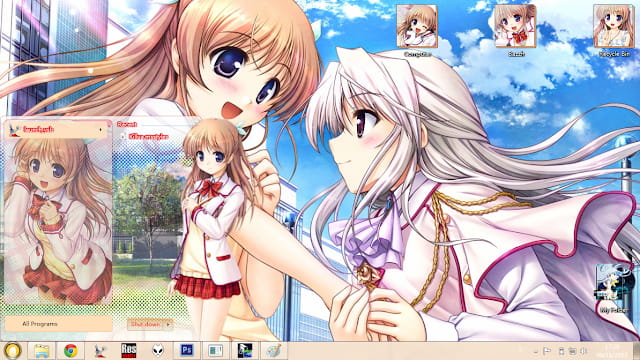The image size is (640, 360).
Task: Click the Action Center flag tray icon
Action: coord(547,351)
